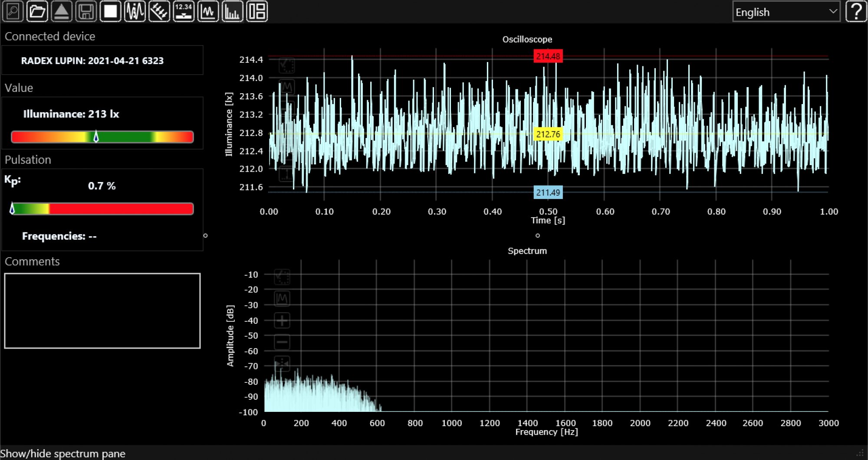The height and width of the screenshot is (460, 868).
Task: Open help with question mark button
Action: point(856,11)
